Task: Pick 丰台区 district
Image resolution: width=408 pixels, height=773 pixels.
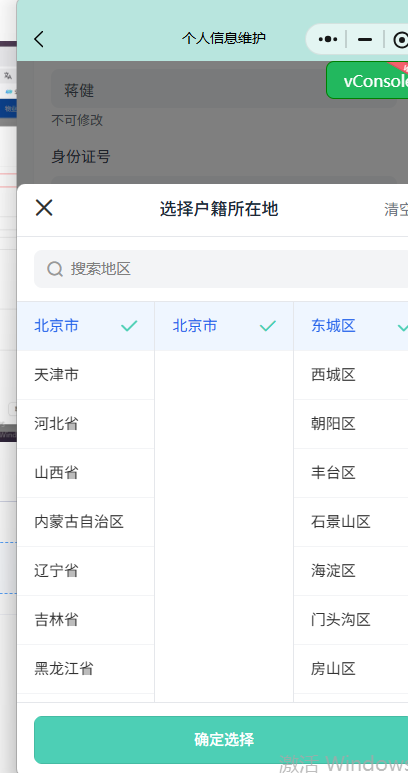Action: 351,473
